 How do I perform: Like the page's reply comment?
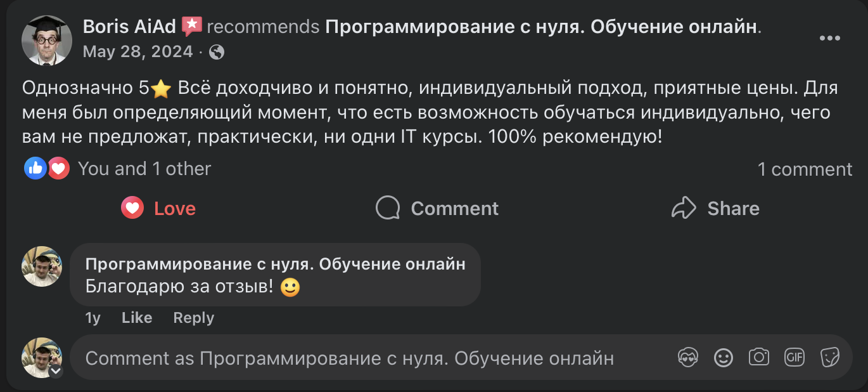(x=137, y=318)
